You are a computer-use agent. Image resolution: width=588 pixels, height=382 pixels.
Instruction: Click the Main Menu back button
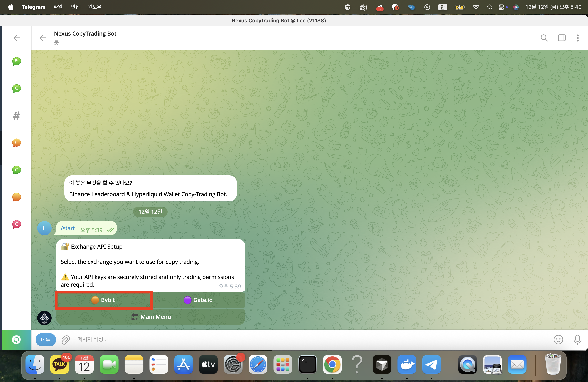[151, 317]
